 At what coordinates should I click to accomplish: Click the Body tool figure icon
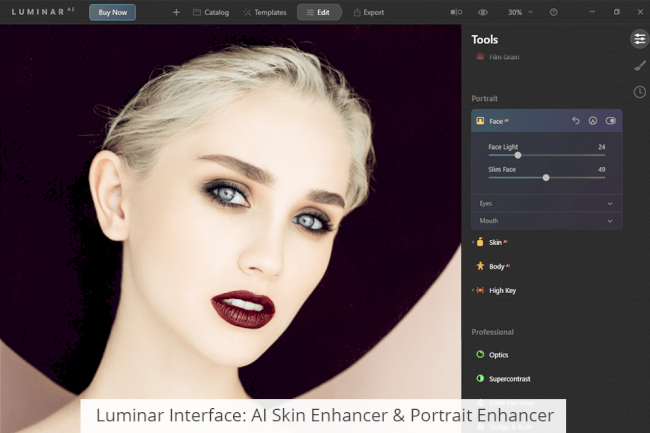pyautogui.click(x=480, y=266)
